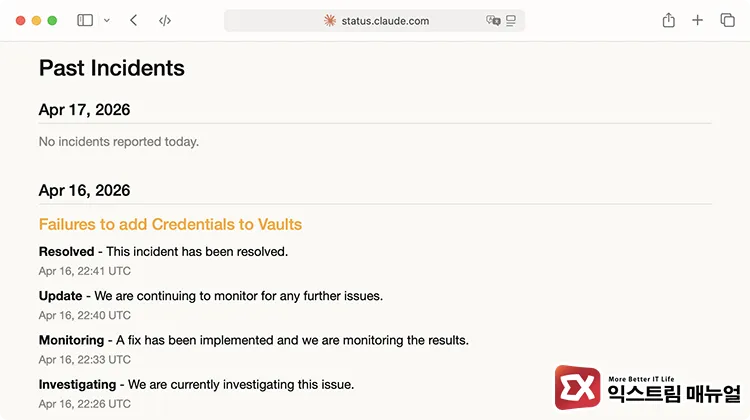Show the Reader view

(x=511, y=20)
